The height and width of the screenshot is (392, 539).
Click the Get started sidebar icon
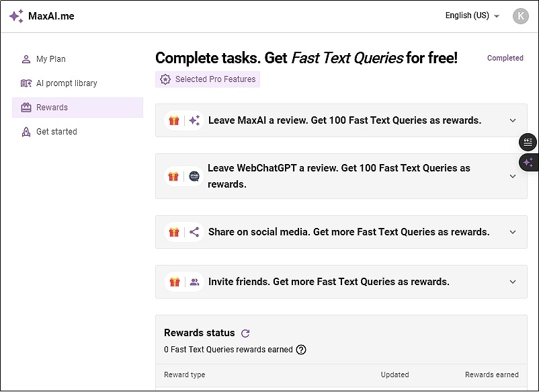(x=26, y=132)
